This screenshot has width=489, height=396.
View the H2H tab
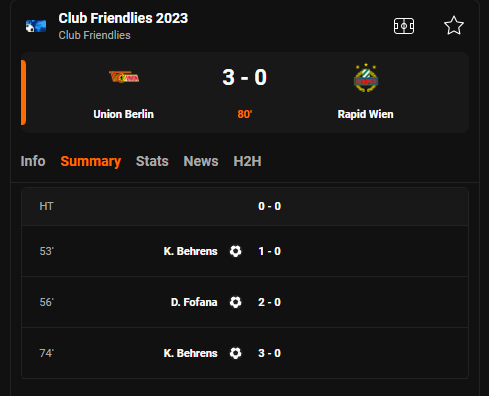coord(247,161)
